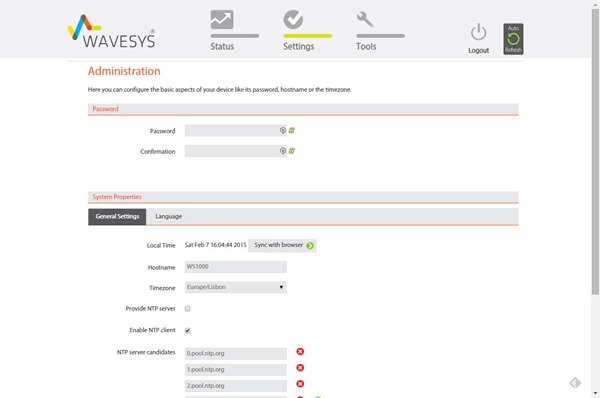Click the scrollbar down arrow
600x398 pixels.
595,393
